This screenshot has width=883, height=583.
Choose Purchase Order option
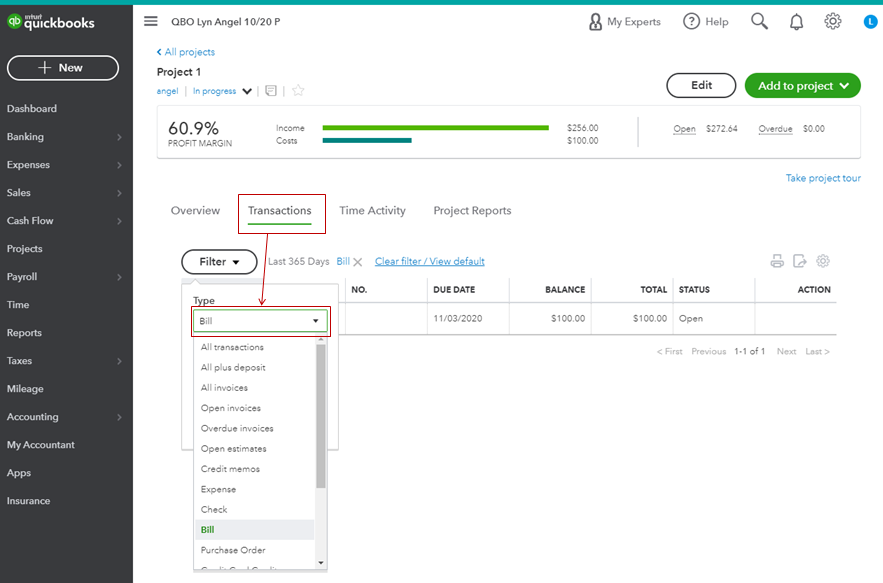255,550
